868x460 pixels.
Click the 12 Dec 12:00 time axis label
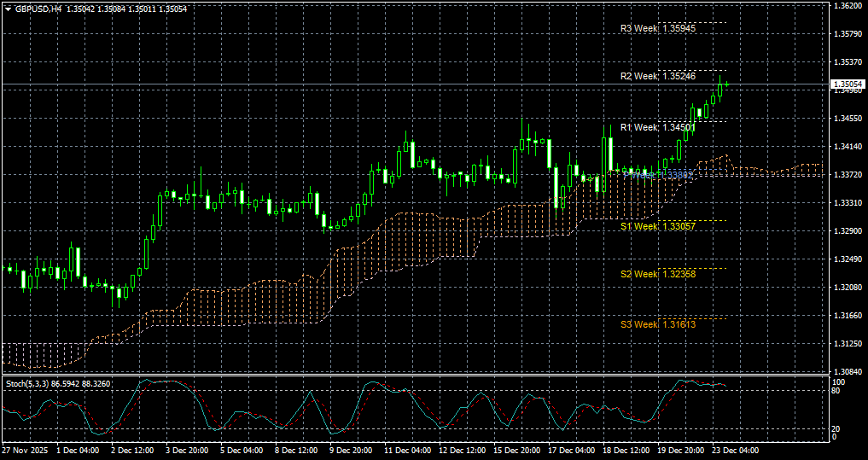coord(461,451)
